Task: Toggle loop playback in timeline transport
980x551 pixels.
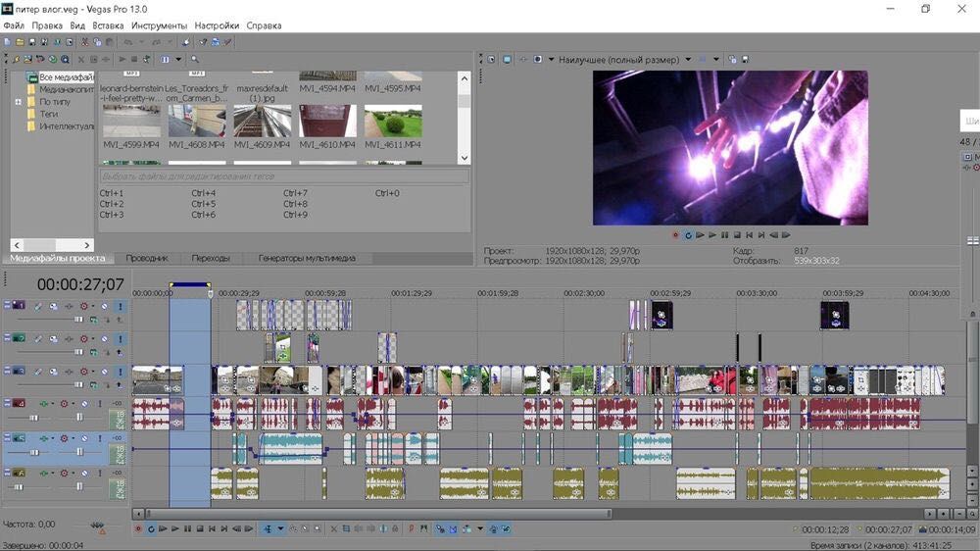Action: [x=151, y=529]
